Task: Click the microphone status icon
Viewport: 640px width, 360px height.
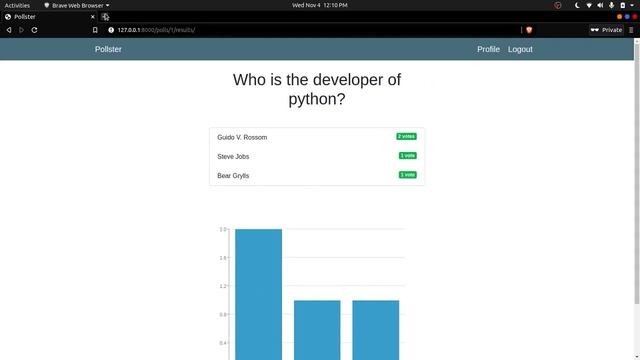Action: pyautogui.click(x=611, y=5)
